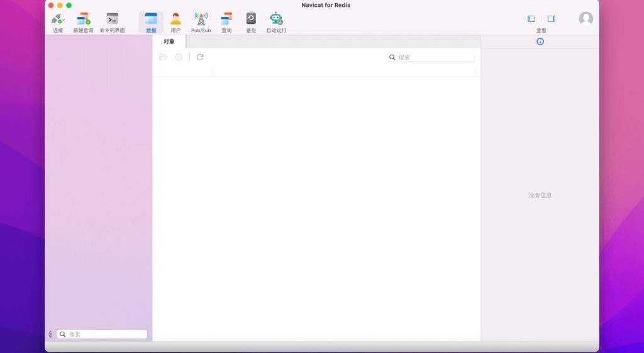644x353 pixels.
Task: Open the Pub/Sub tool
Action: [201, 19]
